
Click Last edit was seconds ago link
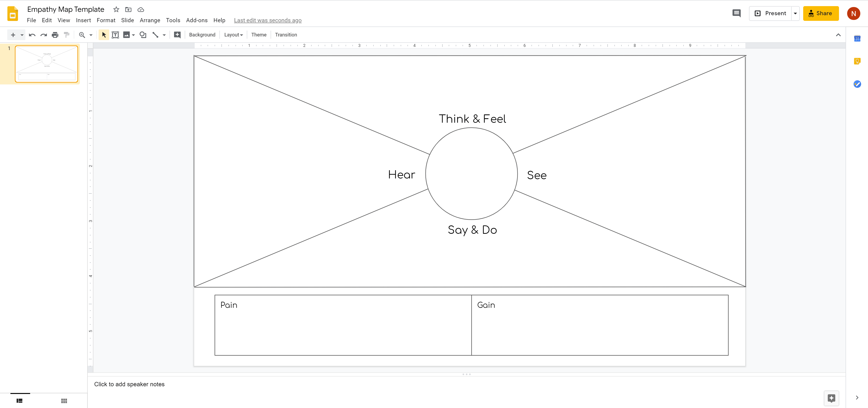point(268,20)
